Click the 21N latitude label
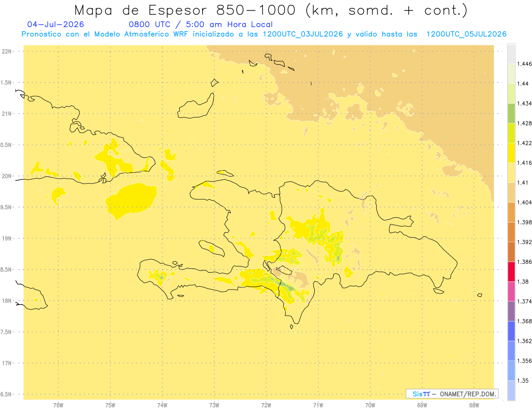This screenshot has height=411, width=532. 7,114
